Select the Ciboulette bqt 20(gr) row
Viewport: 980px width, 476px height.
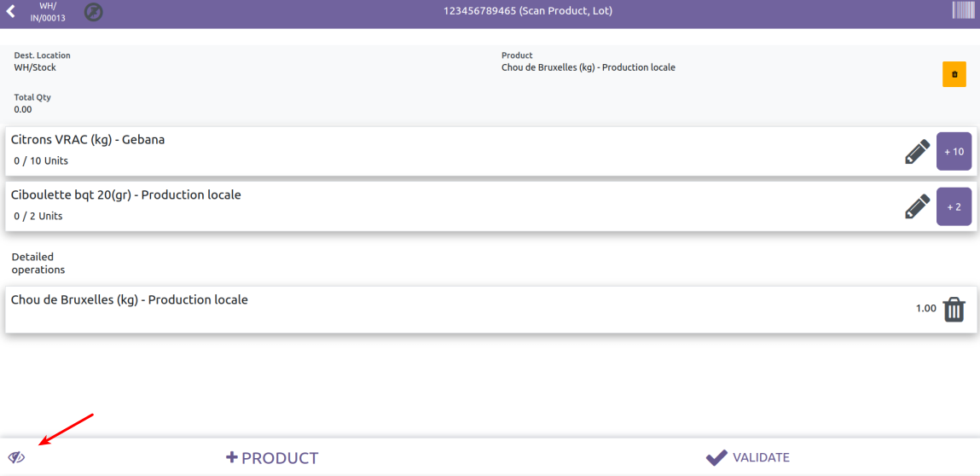point(426,206)
